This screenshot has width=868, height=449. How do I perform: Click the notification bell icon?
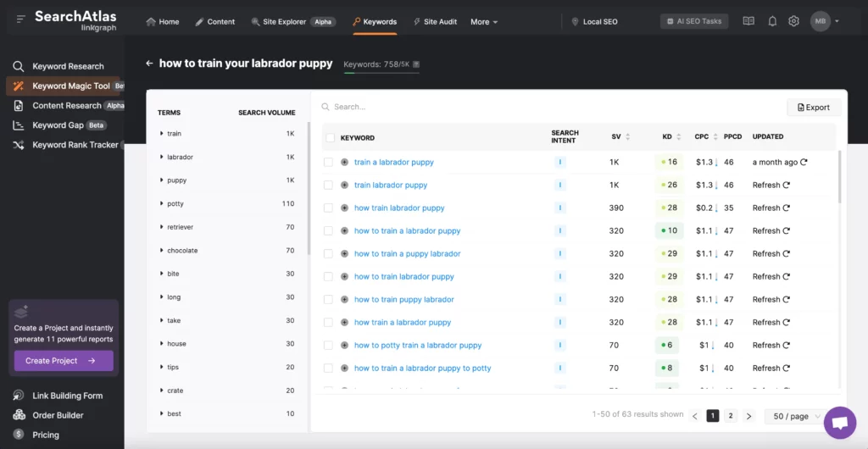(x=772, y=21)
